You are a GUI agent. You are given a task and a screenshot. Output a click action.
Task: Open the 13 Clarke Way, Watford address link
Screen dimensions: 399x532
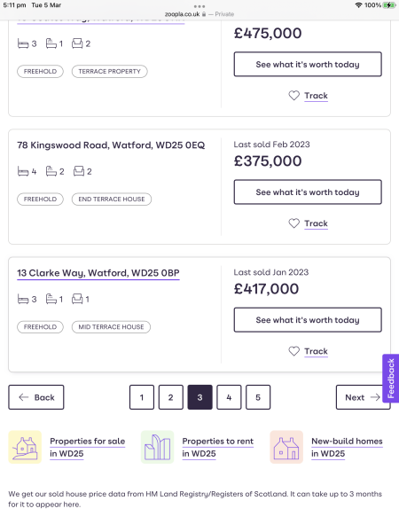point(98,273)
